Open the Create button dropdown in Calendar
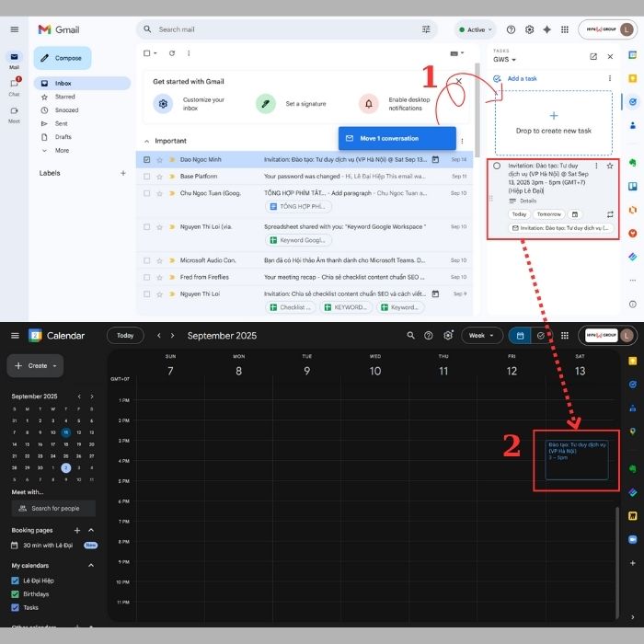644x644 pixels. [55, 366]
